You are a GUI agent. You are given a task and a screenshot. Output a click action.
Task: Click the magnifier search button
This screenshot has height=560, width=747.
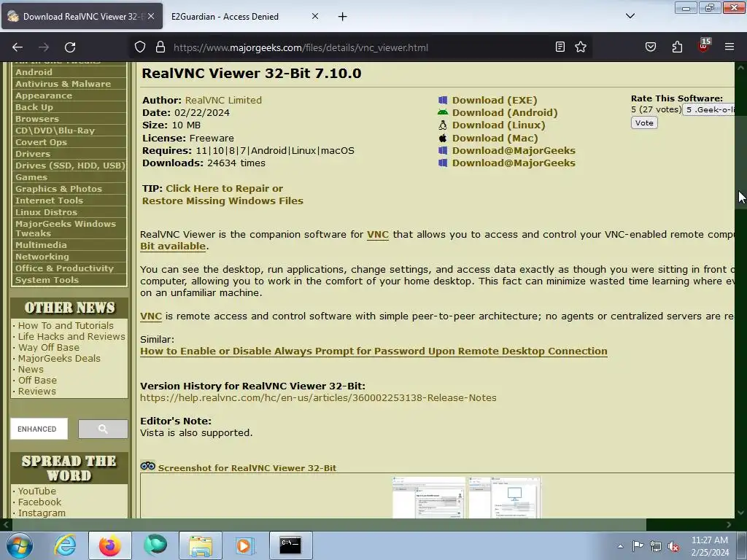click(x=103, y=429)
